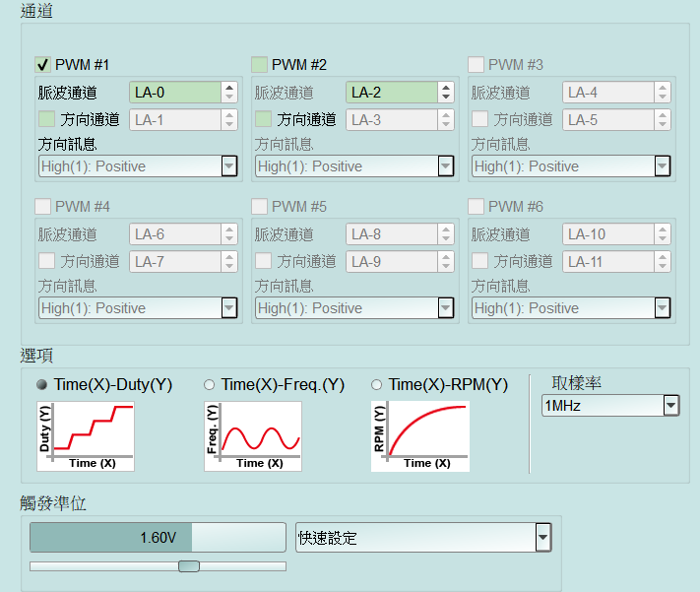Select Time(X)-RPM(Y) radio option

point(376,385)
